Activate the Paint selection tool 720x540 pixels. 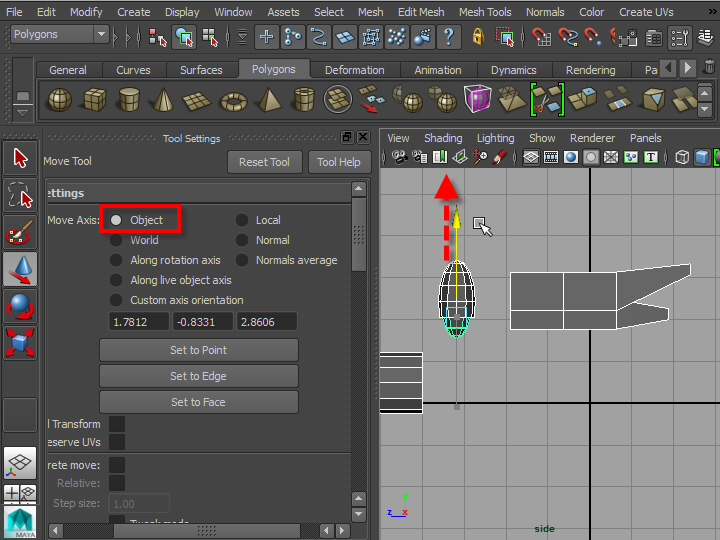pos(20,232)
